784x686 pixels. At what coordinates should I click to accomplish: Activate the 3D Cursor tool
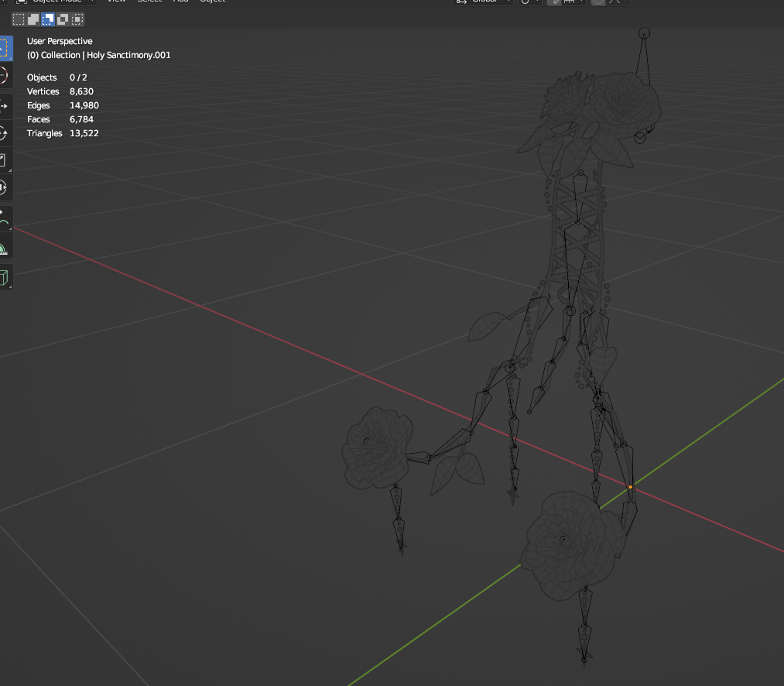point(5,76)
